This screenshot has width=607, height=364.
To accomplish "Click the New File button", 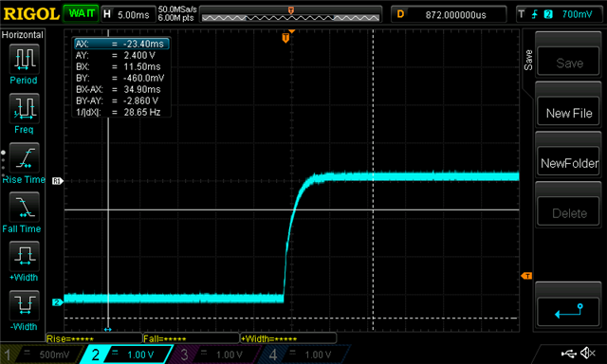I will 568,113.
